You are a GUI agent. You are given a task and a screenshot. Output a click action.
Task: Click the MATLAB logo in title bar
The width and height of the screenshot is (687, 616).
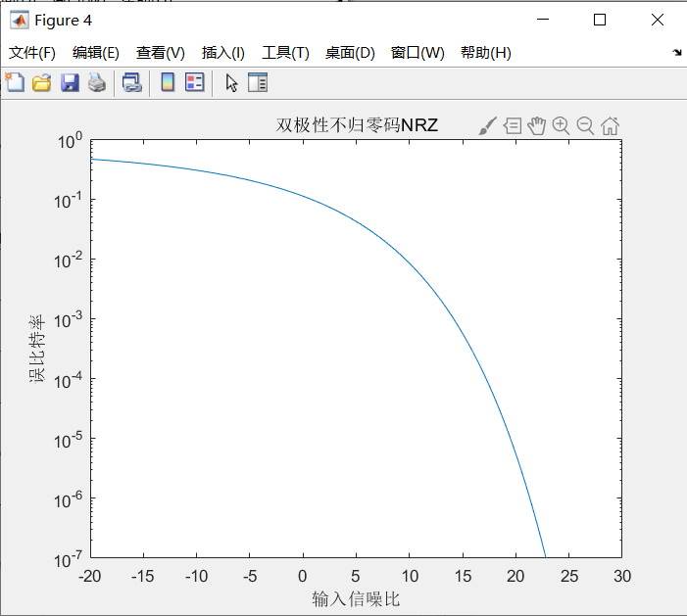pos(20,21)
